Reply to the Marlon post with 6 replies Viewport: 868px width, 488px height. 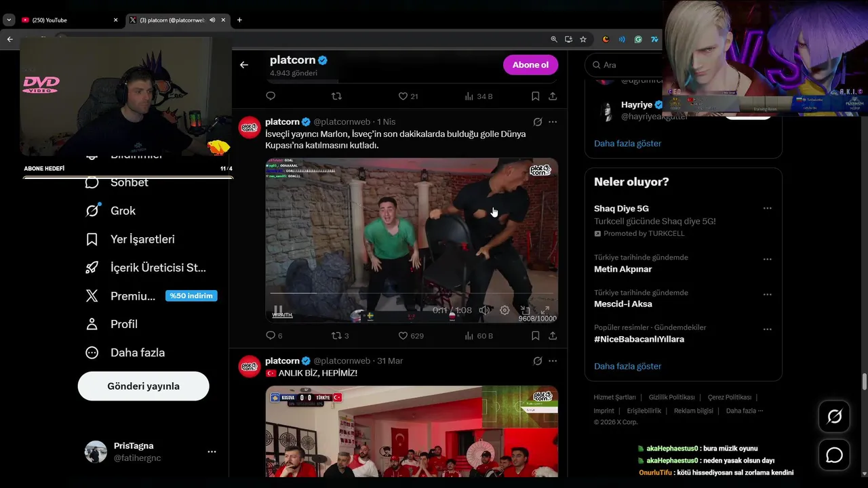click(x=274, y=335)
